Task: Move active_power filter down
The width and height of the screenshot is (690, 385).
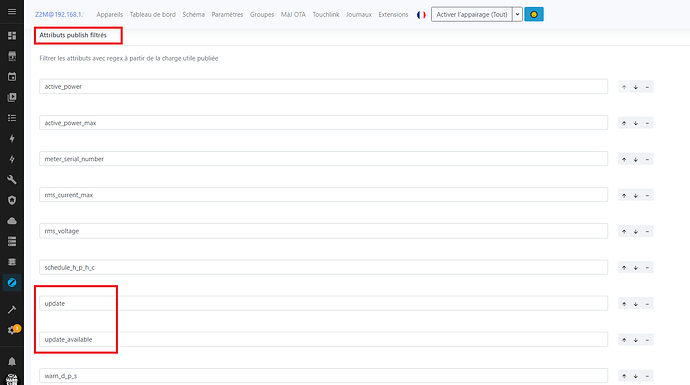Action: pos(635,87)
